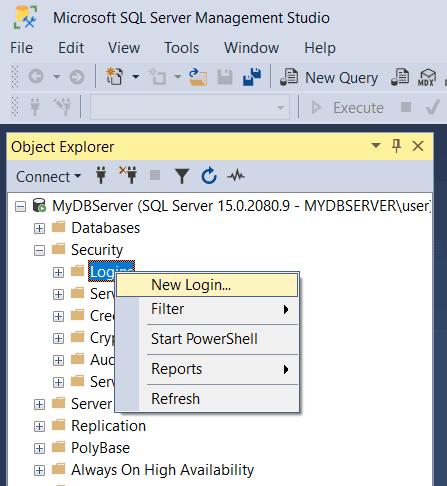Viewport: 447px width, 486px height.
Task: Click the SSMS application logo icon
Action: coord(25,18)
